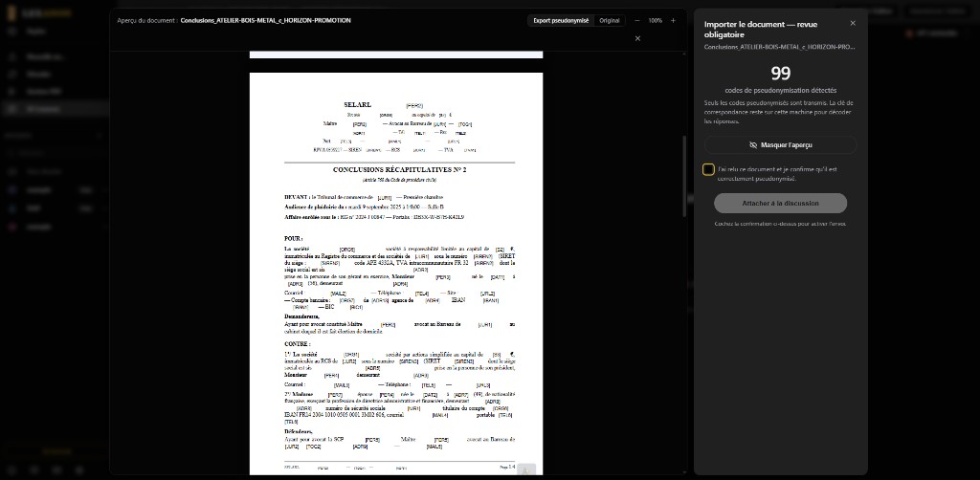Image resolution: width=980 pixels, height=480 pixels.
Task: Click the Attacher à la discussion button
Action: [781, 204]
